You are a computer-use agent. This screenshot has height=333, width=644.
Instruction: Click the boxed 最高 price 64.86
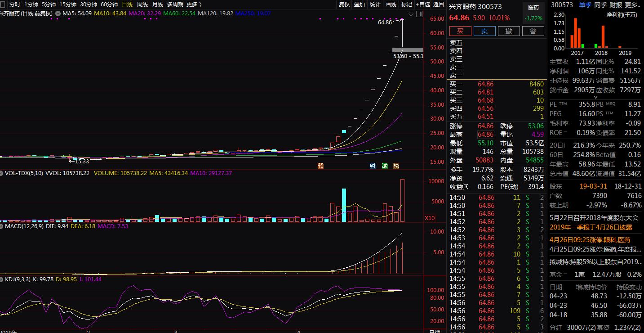point(485,135)
